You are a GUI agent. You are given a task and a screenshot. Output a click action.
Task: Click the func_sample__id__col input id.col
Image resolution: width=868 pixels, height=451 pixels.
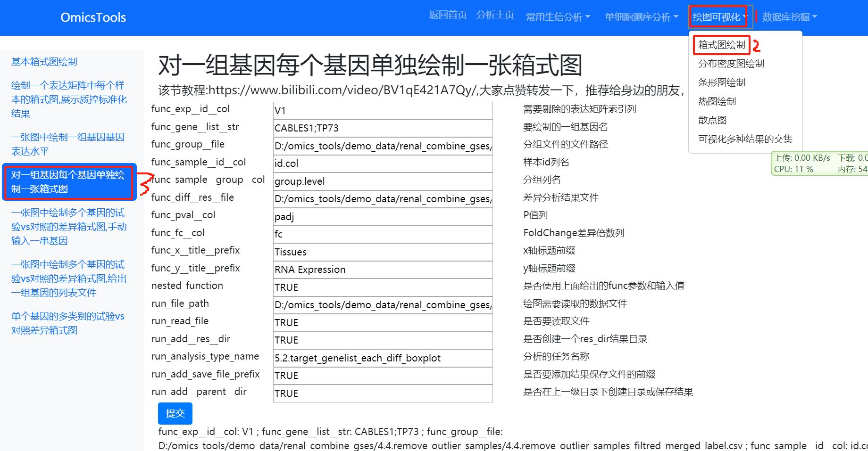coord(383,164)
